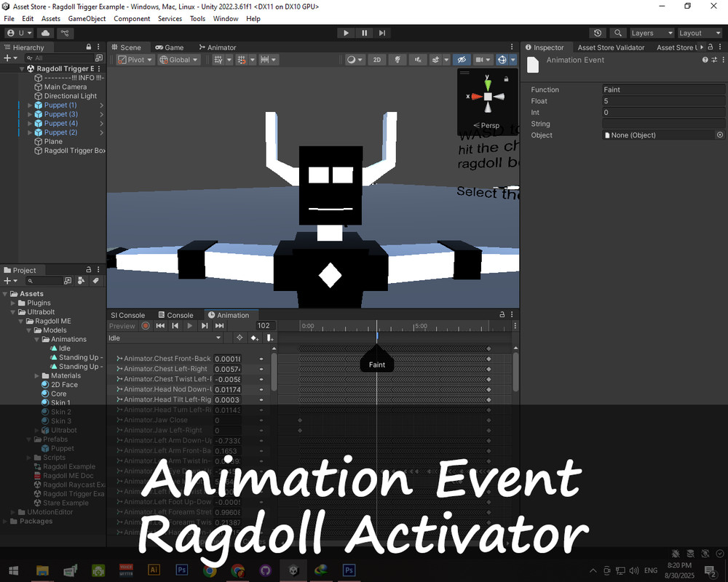Toggle grid snapping icon in Scene toolbar

242,60
